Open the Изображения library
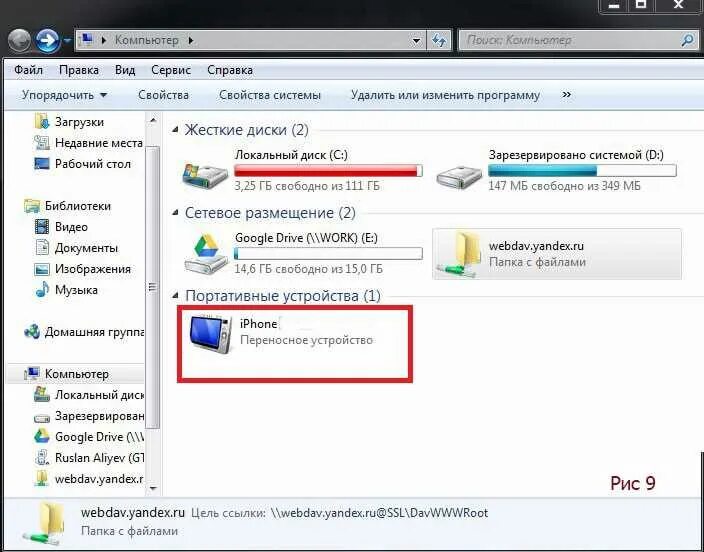The image size is (704, 552). 93,269
